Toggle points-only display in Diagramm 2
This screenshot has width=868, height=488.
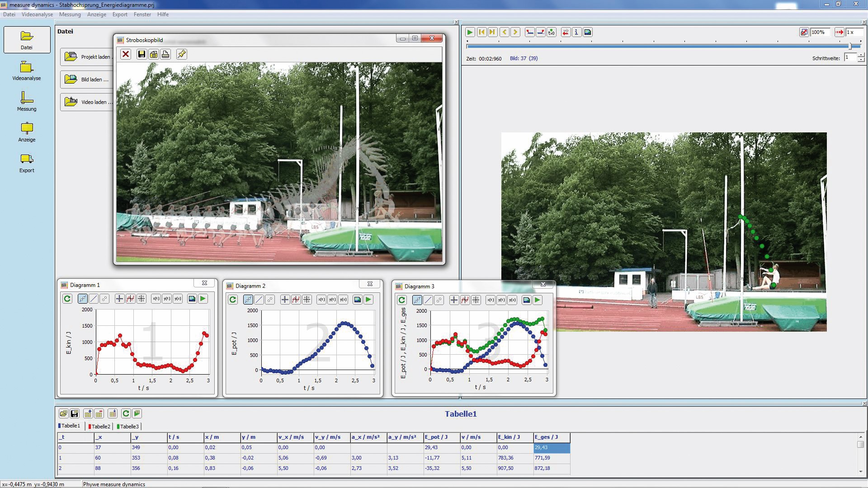point(270,300)
